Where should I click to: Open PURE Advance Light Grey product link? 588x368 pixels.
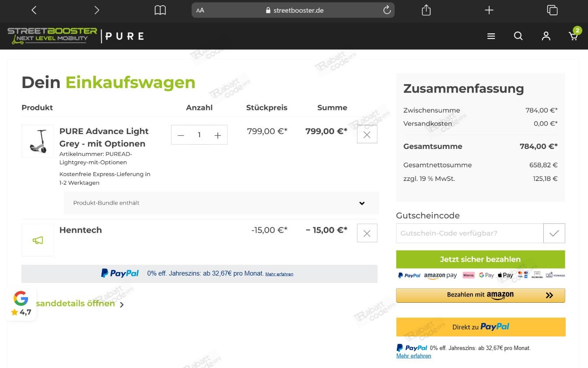[104, 137]
